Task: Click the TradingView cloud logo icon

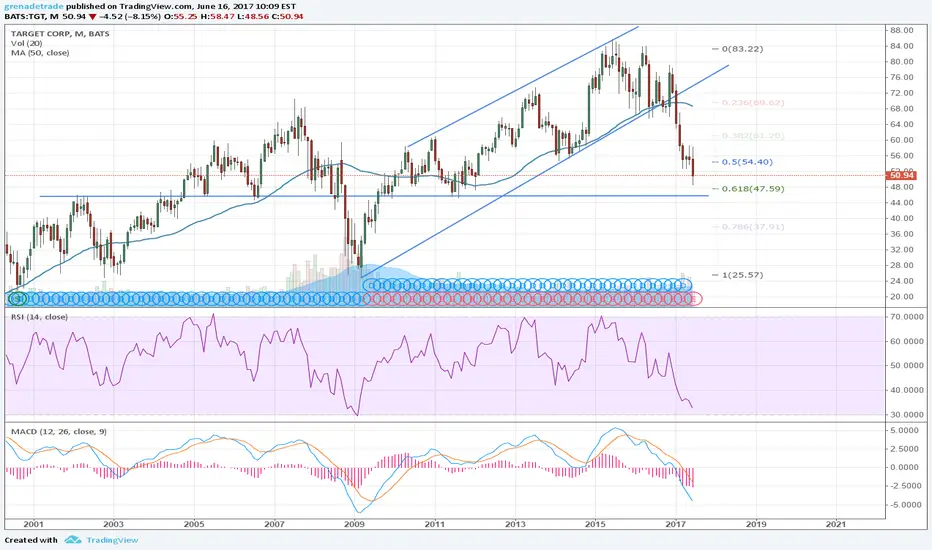Action: click(73, 540)
